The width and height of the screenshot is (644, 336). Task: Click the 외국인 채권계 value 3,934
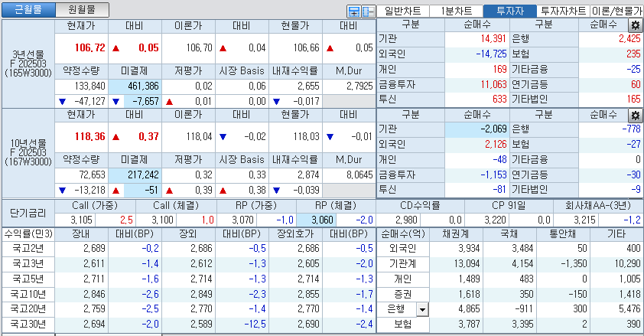(x=469, y=249)
